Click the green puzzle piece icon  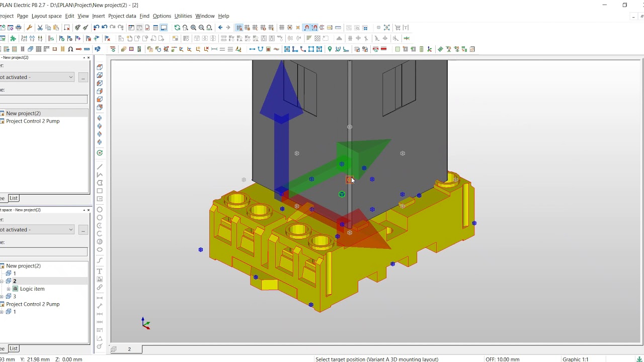[13, 38]
